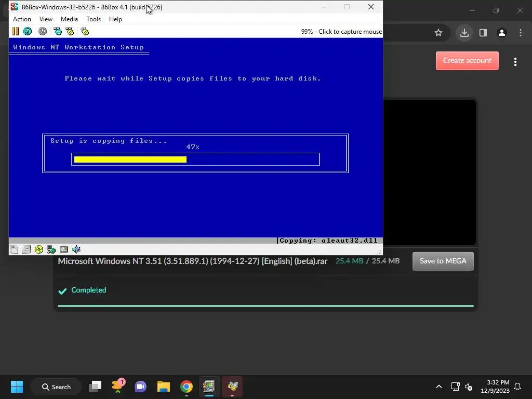The image size is (532, 399).
Task: Toggle Chrome side panel icon
Action: tap(483, 33)
